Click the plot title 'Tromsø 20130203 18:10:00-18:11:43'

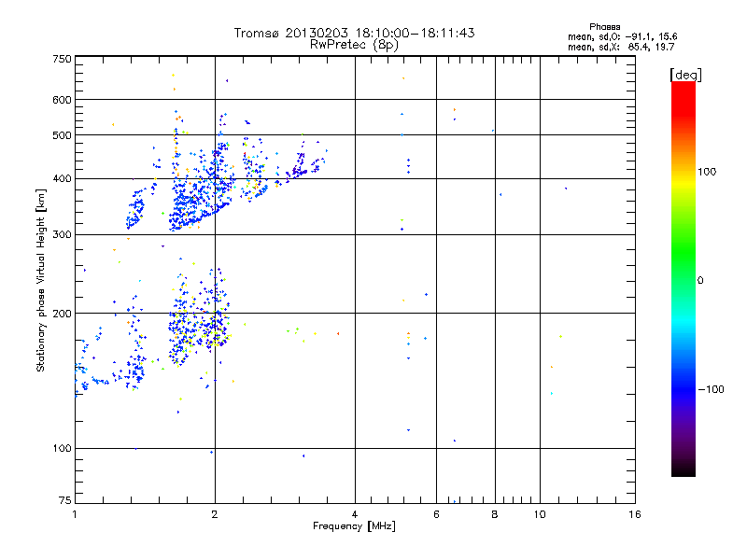[x=354, y=33]
